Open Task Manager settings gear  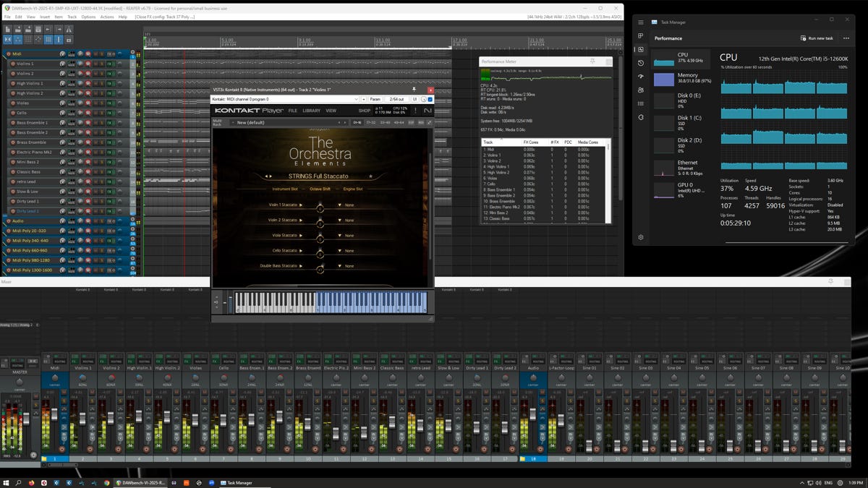(x=641, y=237)
